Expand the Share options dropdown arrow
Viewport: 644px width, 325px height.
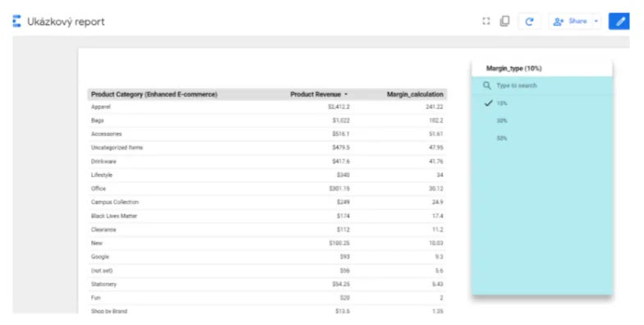[x=596, y=21]
